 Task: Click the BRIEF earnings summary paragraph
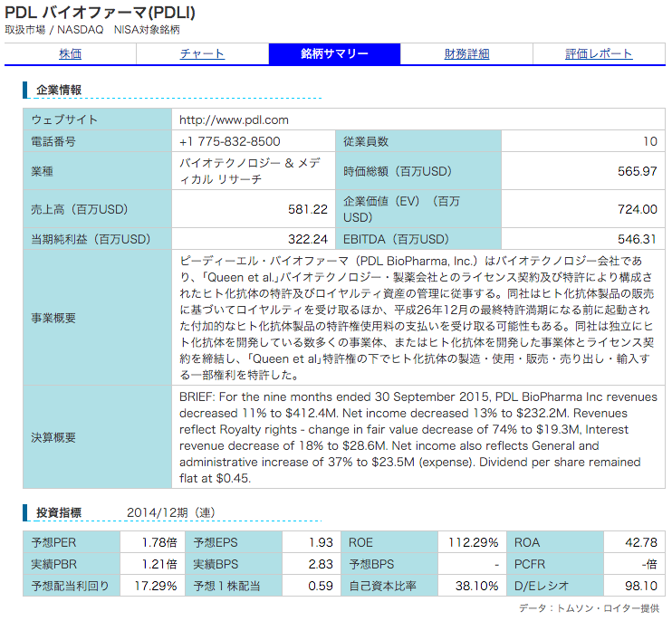[x=418, y=438]
